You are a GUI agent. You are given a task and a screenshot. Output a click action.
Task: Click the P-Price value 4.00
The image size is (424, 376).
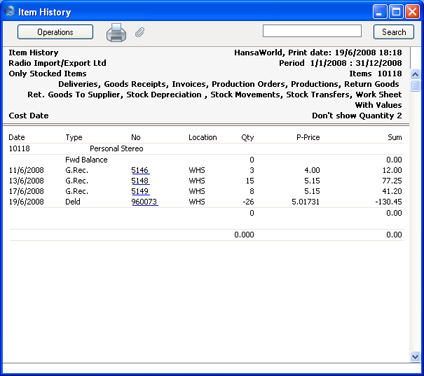coord(312,170)
